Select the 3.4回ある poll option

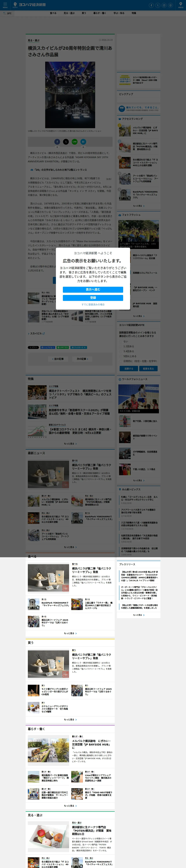[x=127, y=351]
